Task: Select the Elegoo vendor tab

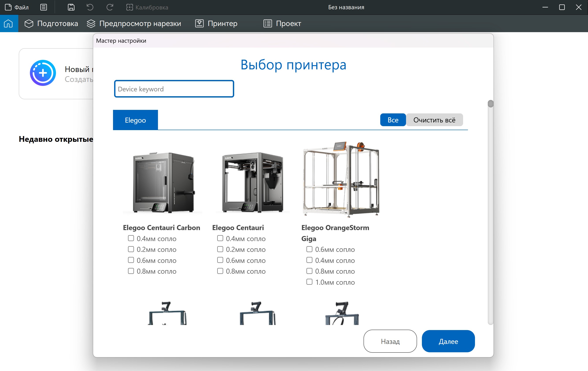Action: [x=135, y=120]
